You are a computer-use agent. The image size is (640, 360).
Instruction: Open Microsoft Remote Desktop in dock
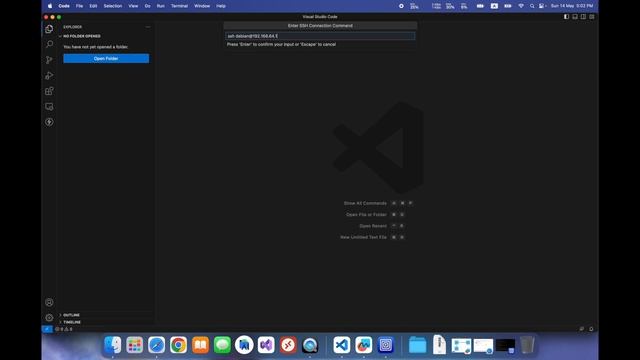288,345
